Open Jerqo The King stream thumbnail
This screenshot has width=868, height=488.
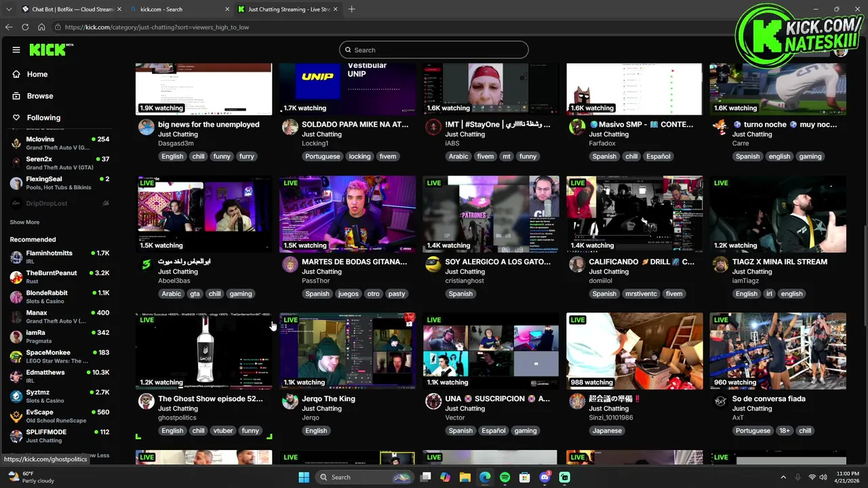pos(347,351)
